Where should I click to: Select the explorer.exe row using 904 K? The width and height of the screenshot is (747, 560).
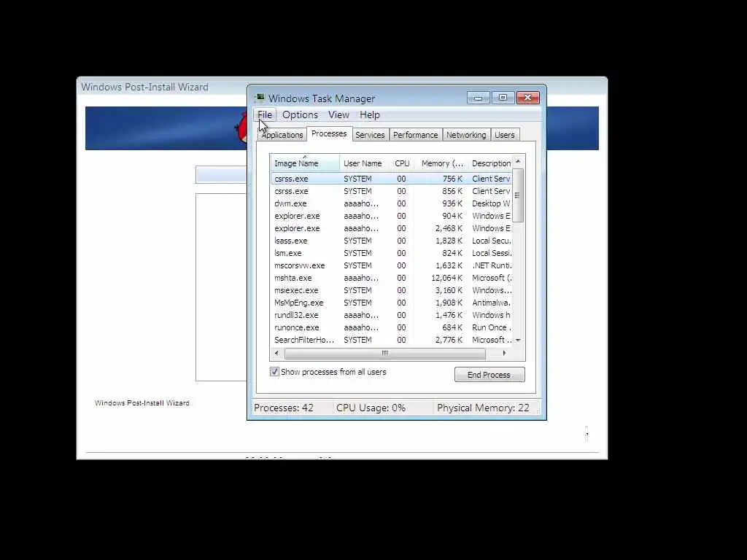[x=392, y=216]
